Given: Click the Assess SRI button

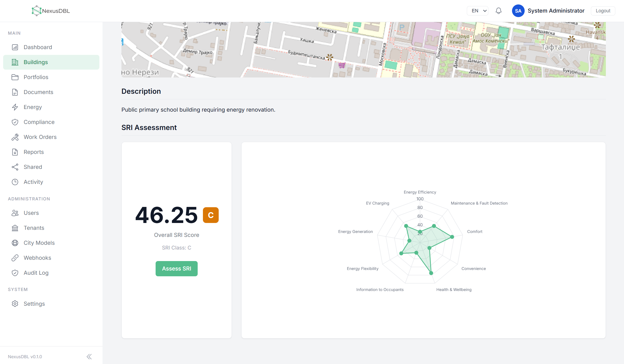Looking at the screenshot, I should coord(177,269).
